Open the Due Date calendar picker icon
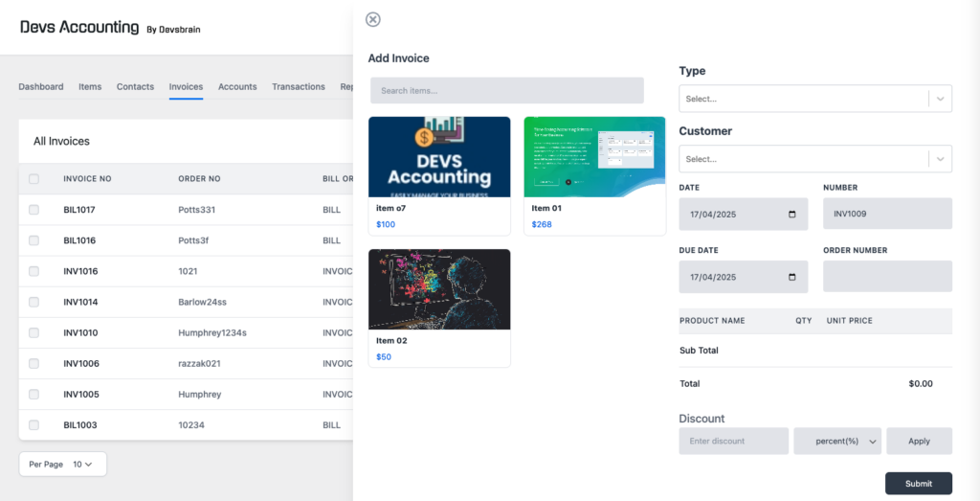Screen dimensions: 980x501 pos(792,277)
